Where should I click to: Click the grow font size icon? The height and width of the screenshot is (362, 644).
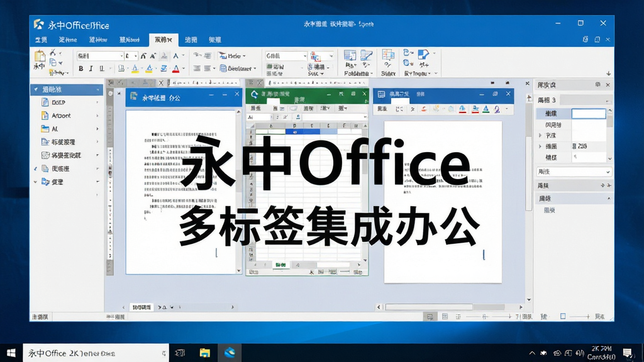[143, 56]
